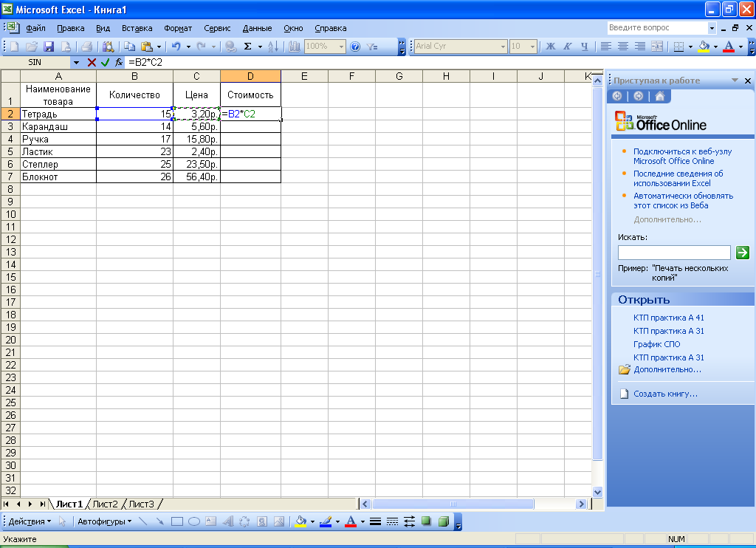
Task: Click the Open folder toolbar icon
Action: click(x=32, y=47)
